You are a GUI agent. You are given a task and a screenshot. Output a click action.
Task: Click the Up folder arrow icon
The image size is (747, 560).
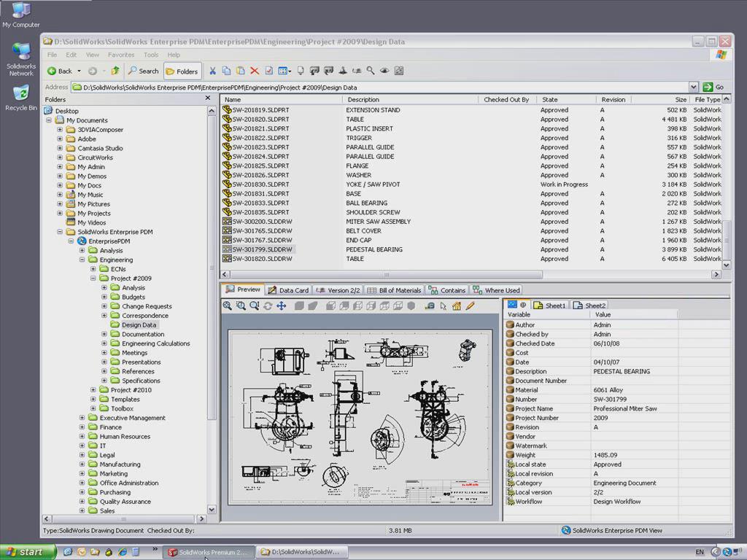coord(115,71)
